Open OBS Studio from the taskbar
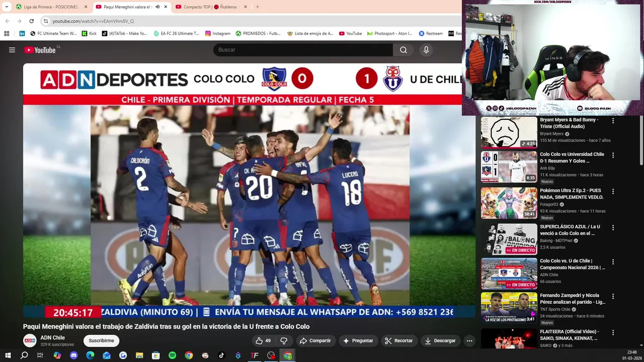Viewport: 644px width, 362px height. 271,355
